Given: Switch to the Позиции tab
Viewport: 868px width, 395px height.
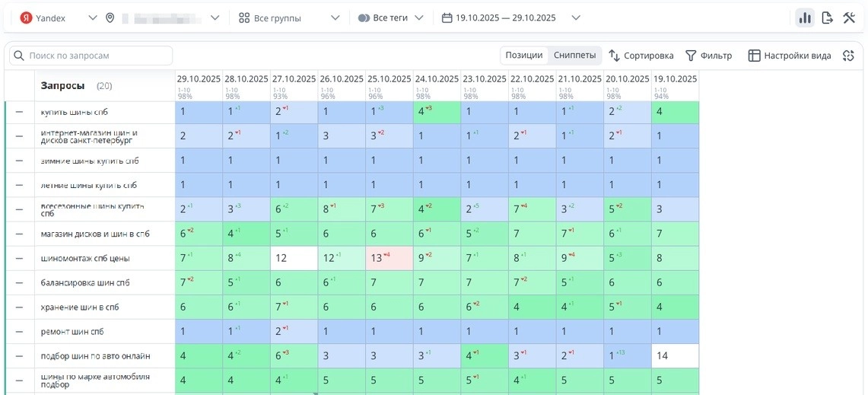Looking at the screenshot, I should click(524, 56).
